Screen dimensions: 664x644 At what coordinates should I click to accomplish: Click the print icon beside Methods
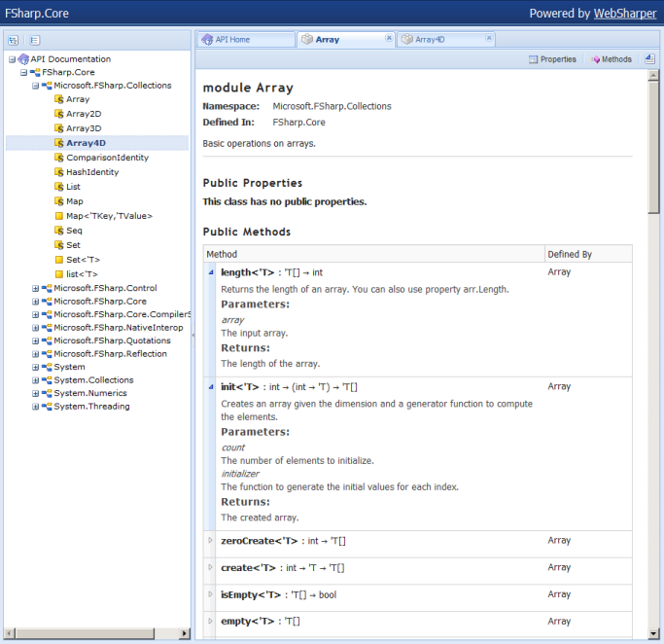tap(649, 59)
